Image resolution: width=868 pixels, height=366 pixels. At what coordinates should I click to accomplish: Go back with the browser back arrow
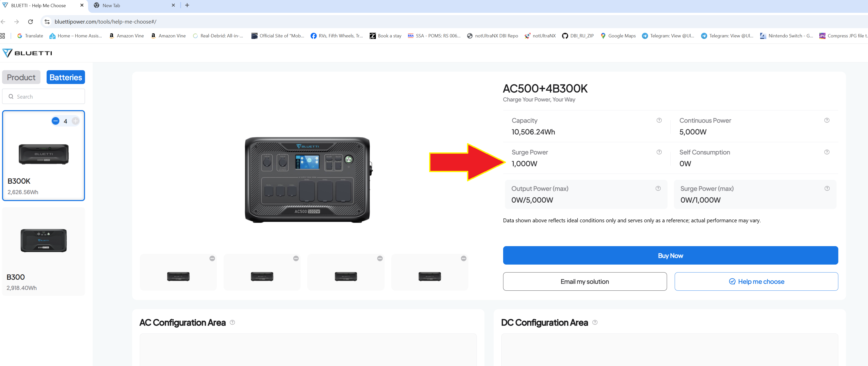coord(3,22)
